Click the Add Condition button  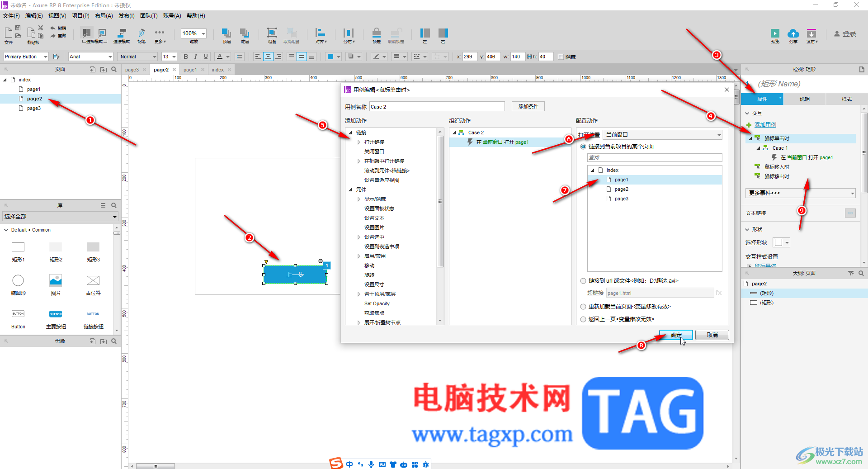pos(528,106)
